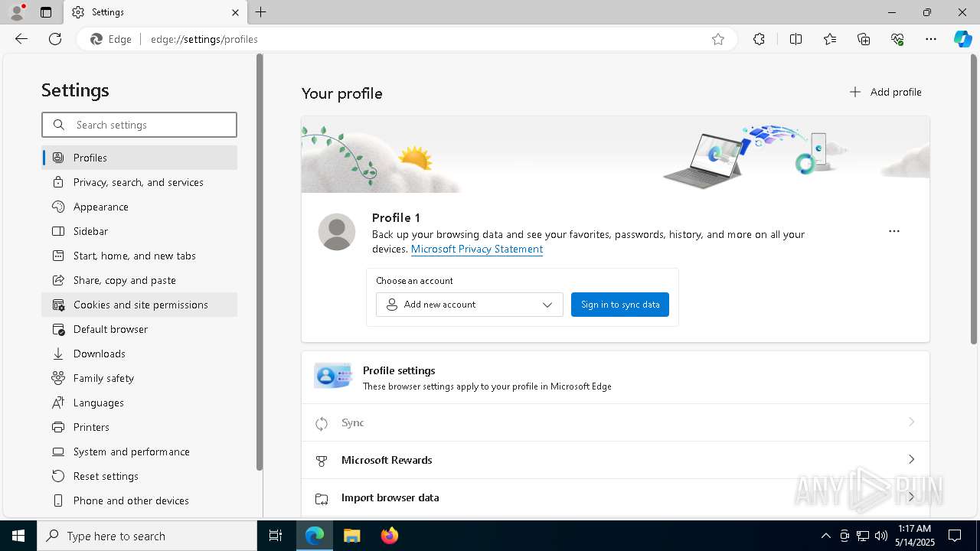Select the Settings tab
This screenshot has width=980, height=551.
pyautogui.click(x=155, y=12)
